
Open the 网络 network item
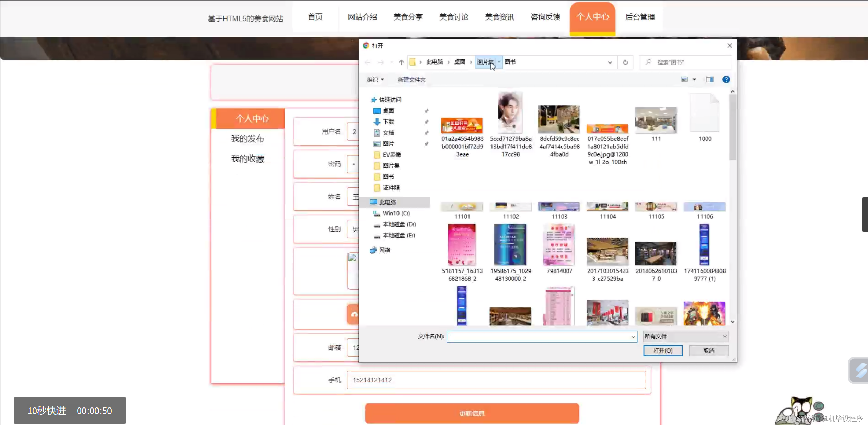tap(384, 250)
